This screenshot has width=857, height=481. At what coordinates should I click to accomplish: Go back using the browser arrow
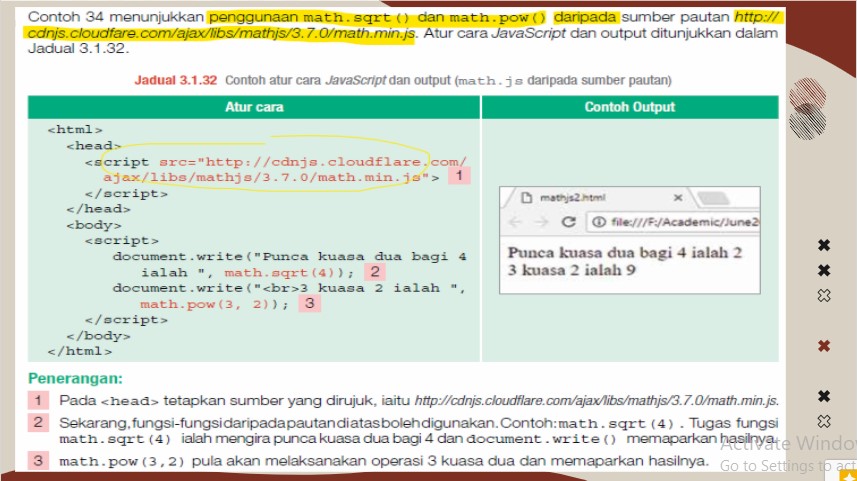pos(515,221)
